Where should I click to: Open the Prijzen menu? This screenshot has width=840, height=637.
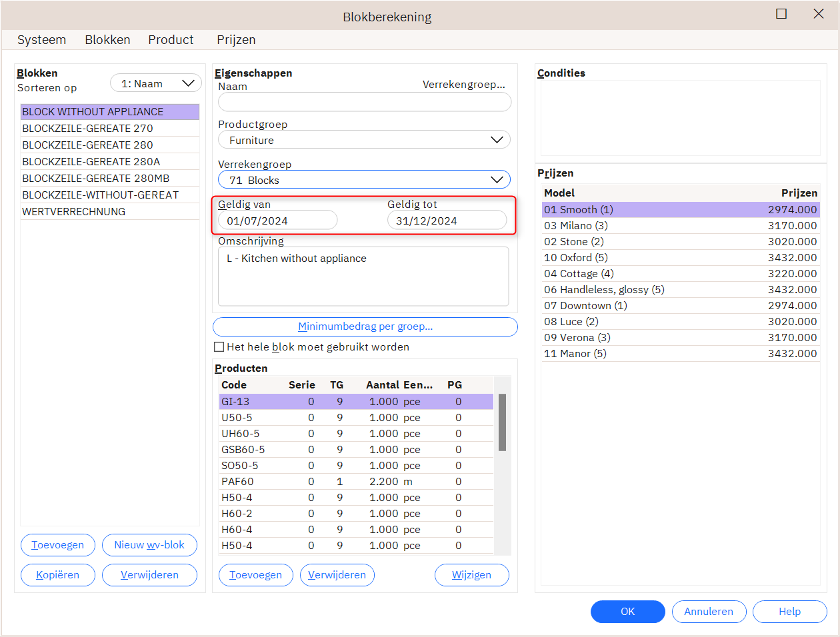pyautogui.click(x=236, y=40)
